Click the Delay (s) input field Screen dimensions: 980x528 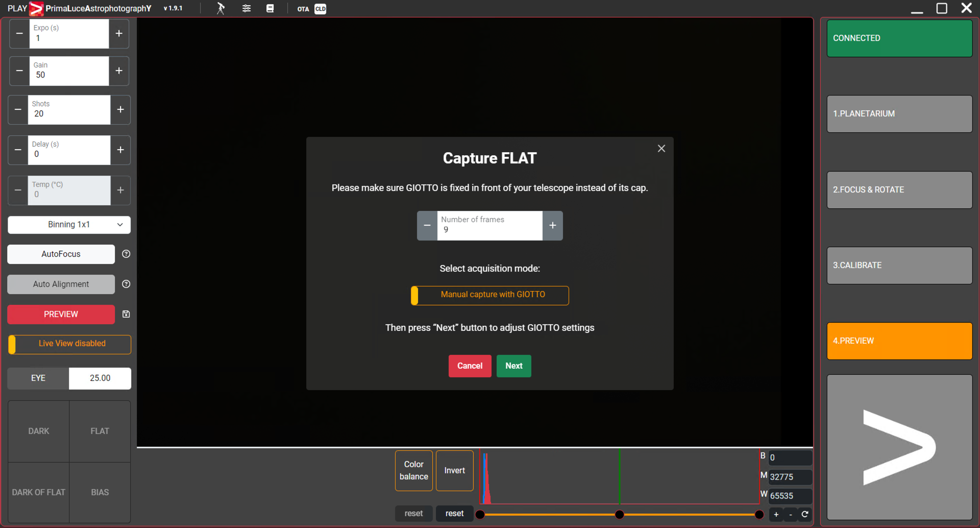[69, 150]
